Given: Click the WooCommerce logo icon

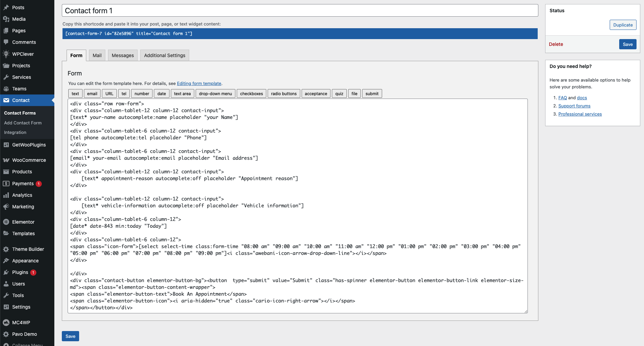Looking at the screenshot, I should pos(6,160).
